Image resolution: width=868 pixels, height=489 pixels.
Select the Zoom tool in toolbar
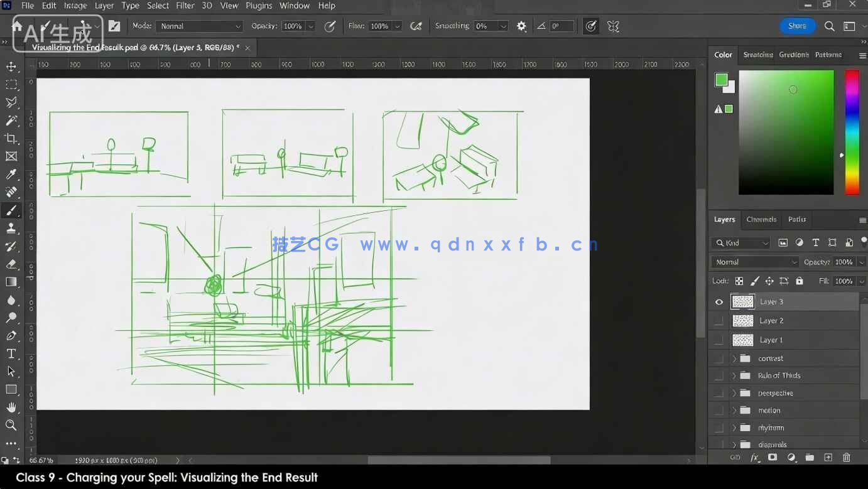pos(11,426)
